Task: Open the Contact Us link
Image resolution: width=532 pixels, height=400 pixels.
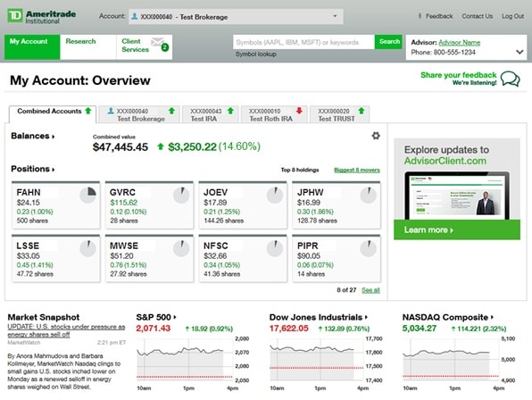Action: coord(477,16)
